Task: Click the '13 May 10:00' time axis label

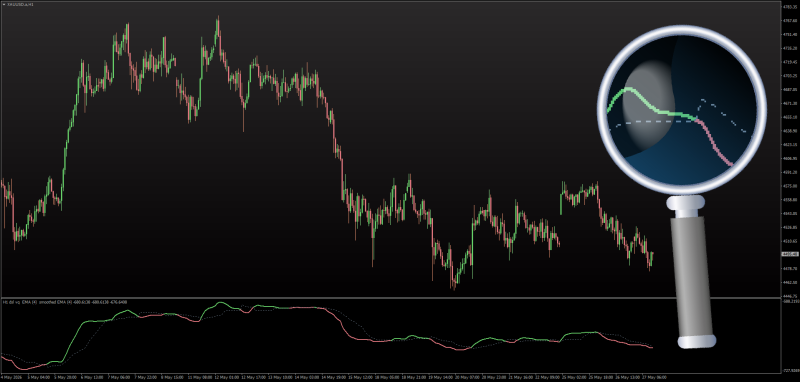Action: [281, 377]
